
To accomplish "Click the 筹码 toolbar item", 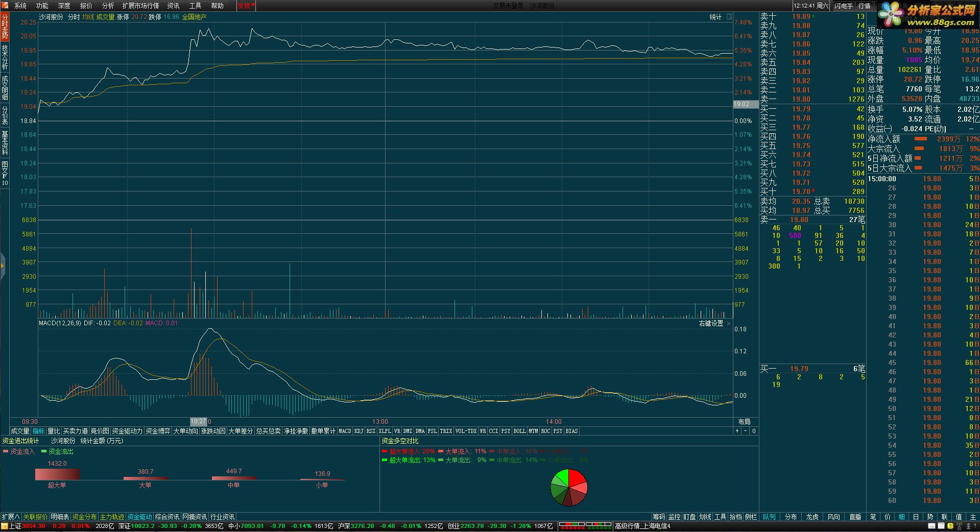I will click(x=659, y=517).
